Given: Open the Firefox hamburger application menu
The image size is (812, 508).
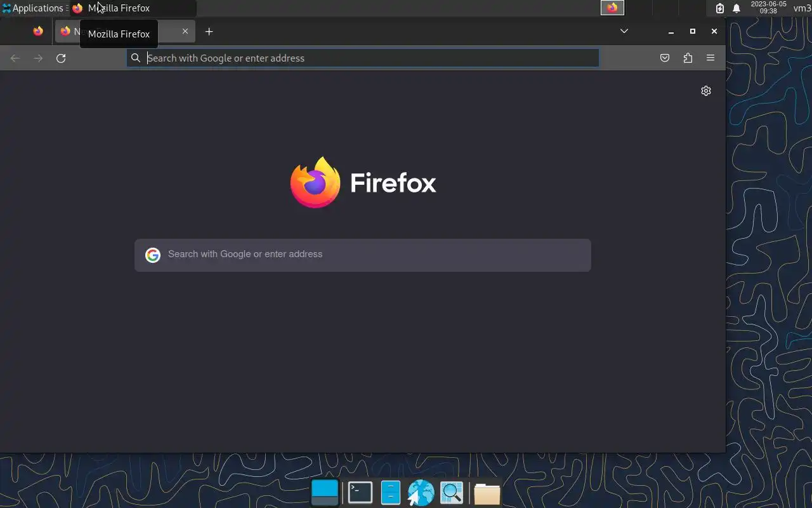Looking at the screenshot, I should (710, 58).
